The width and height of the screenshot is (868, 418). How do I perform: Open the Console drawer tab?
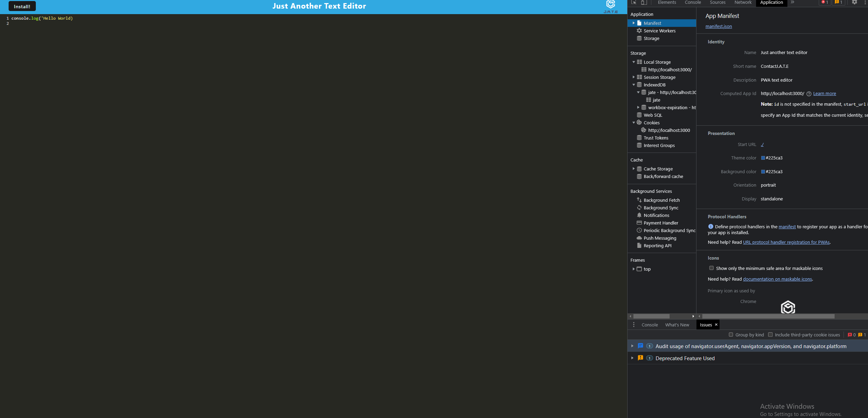pyautogui.click(x=650, y=325)
